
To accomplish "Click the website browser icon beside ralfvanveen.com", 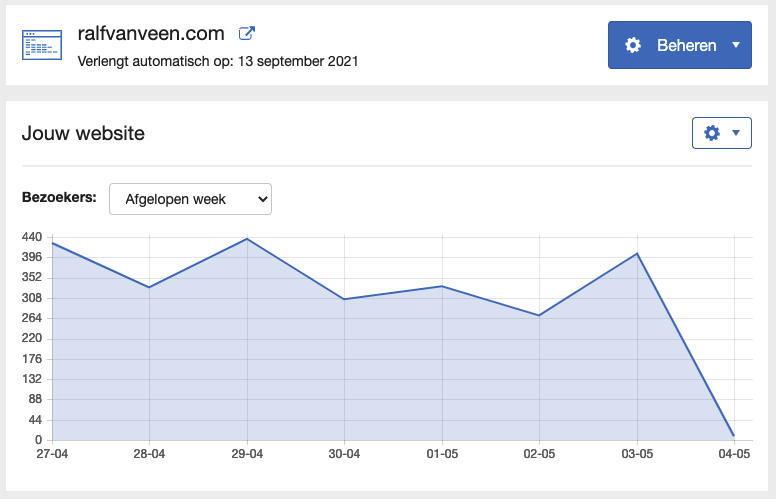I will [41, 45].
